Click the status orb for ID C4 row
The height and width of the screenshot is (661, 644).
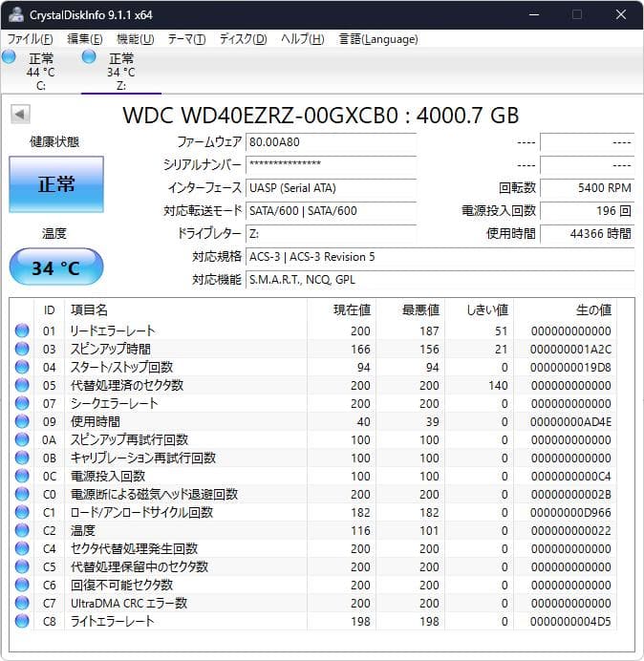click(x=22, y=548)
